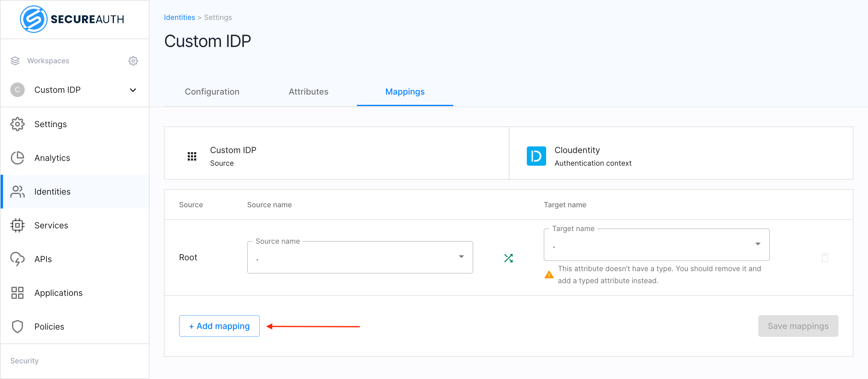Open Policies in the sidebar
This screenshot has width=868, height=379.
(x=75, y=327)
